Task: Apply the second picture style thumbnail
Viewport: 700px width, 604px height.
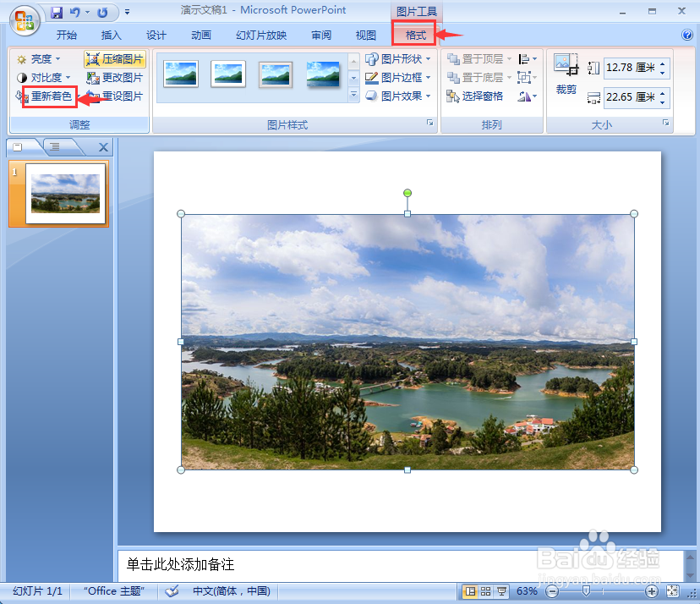Action: (228, 74)
